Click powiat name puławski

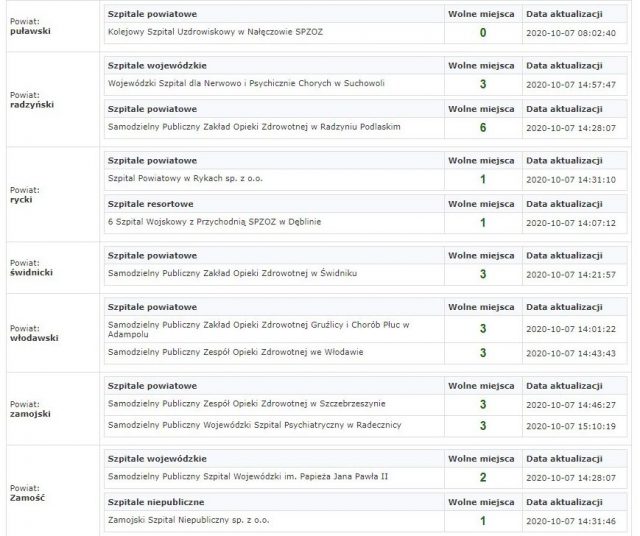[30, 31]
